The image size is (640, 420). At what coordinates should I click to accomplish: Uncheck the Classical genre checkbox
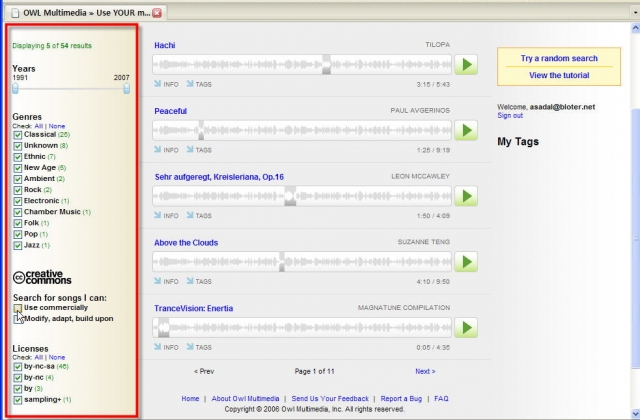point(18,134)
